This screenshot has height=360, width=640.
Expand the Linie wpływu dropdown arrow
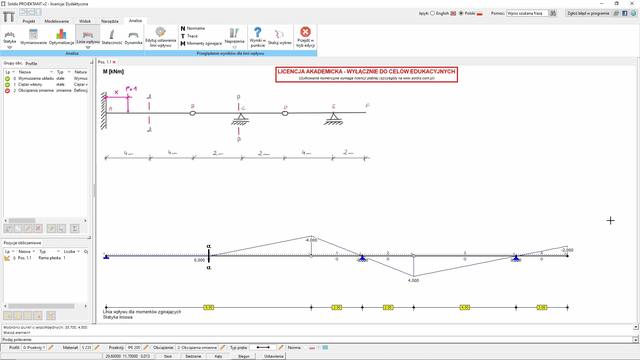coord(88,47)
